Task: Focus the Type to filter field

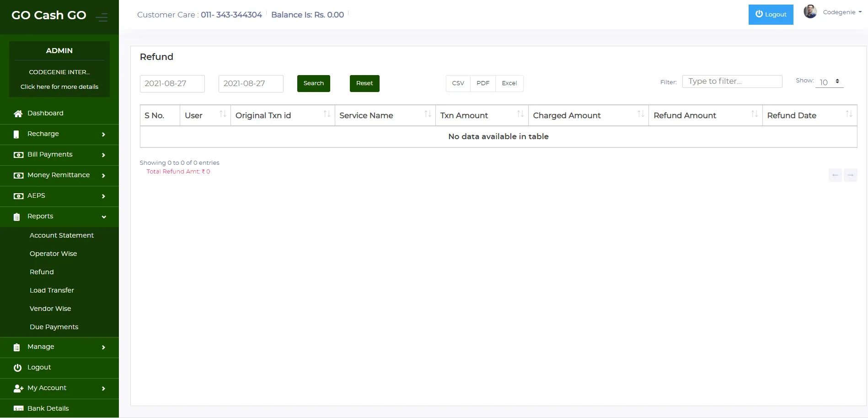Action: tap(732, 81)
